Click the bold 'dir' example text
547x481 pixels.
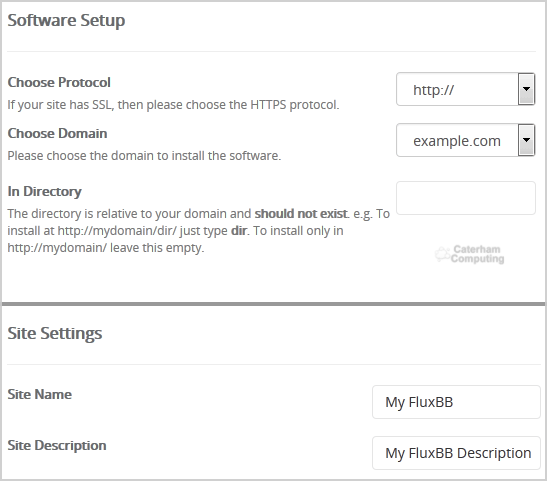239,231
